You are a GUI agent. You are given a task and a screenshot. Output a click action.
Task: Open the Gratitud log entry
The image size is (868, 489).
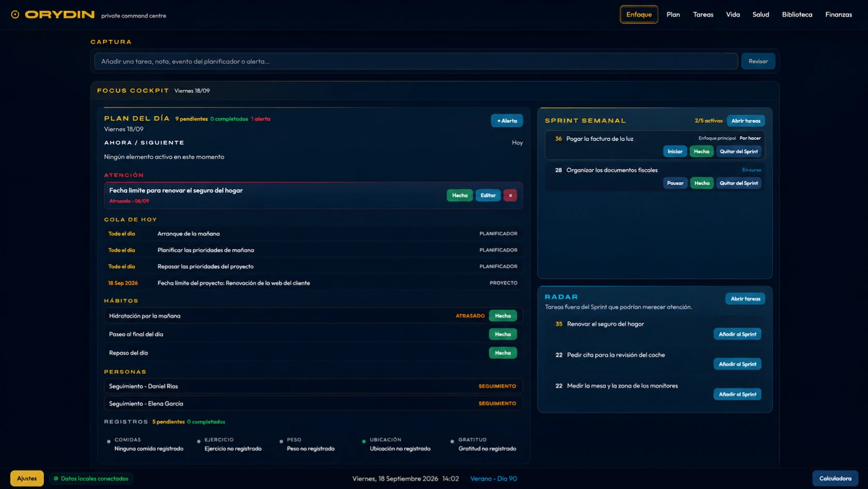pyautogui.click(x=484, y=444)
